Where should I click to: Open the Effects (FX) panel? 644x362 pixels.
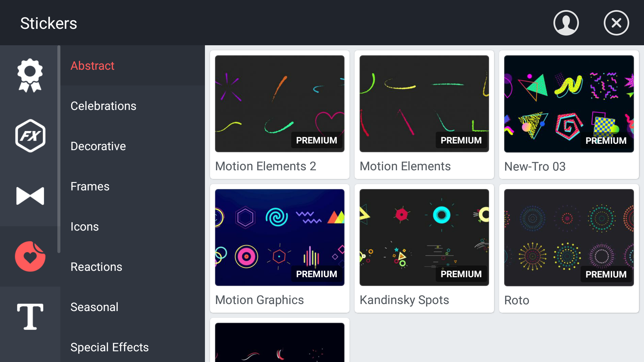[30, 135]
